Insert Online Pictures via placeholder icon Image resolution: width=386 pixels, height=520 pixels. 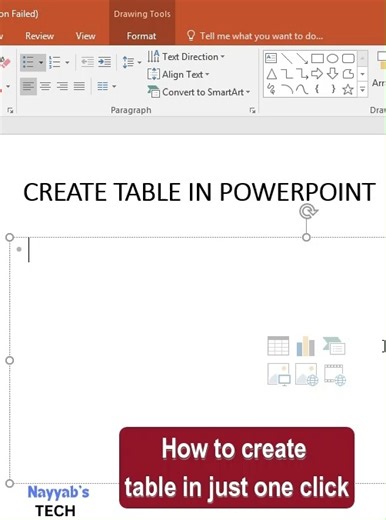pos(307,374)
